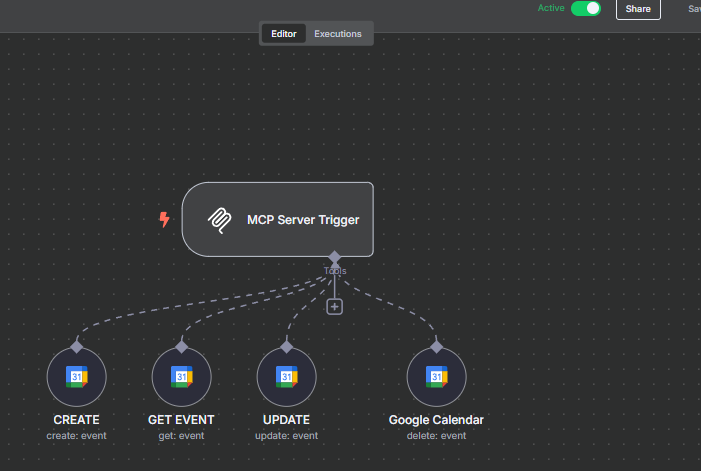
Task: Click the 'Tools' connector label
Action: click(335, 271)
